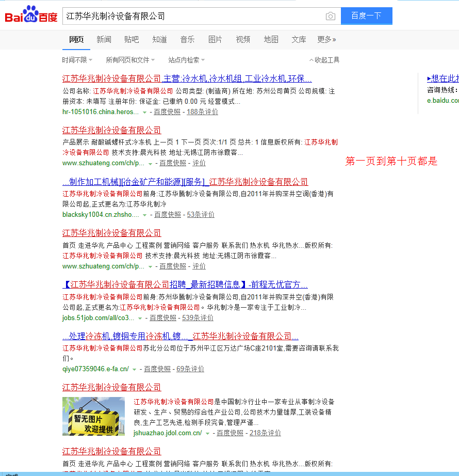459x476 pixels.
Task: View 539条评价 reviews link
Action: 198,318
